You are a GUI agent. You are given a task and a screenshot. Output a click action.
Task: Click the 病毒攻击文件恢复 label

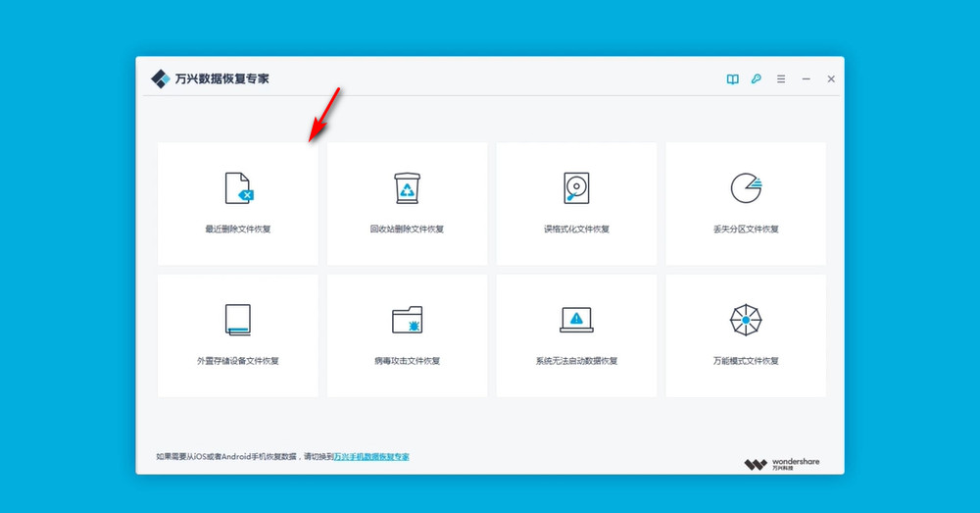[407, 361]
